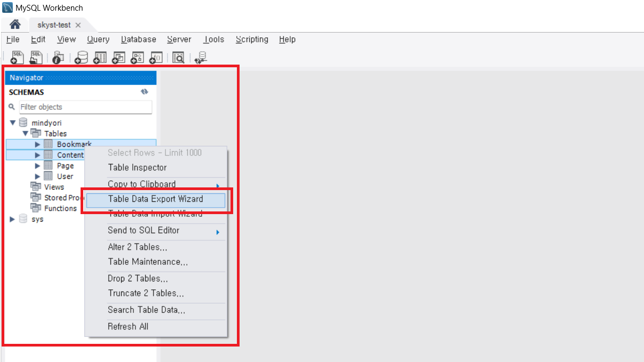Click the User table grid icon
644x362 pixels.
(48, 176)
